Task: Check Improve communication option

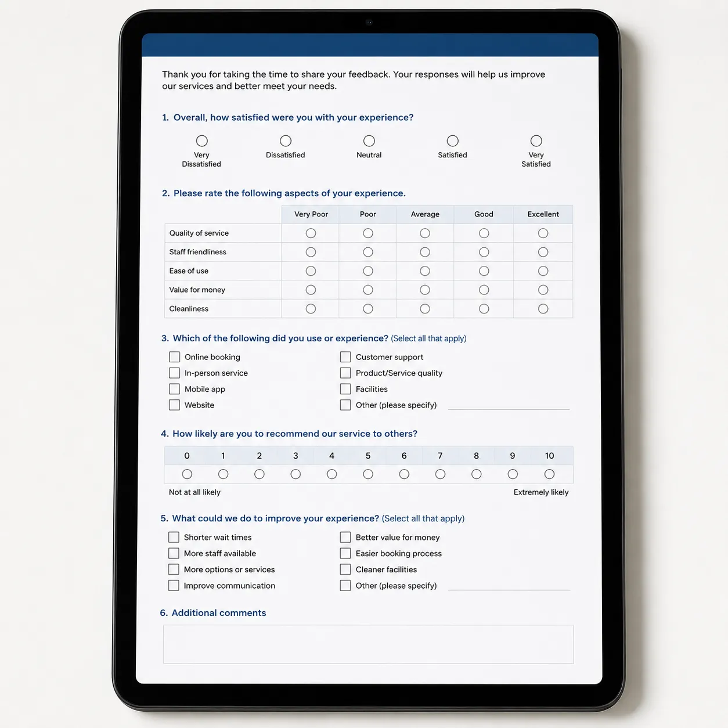Action: [174, 586]
